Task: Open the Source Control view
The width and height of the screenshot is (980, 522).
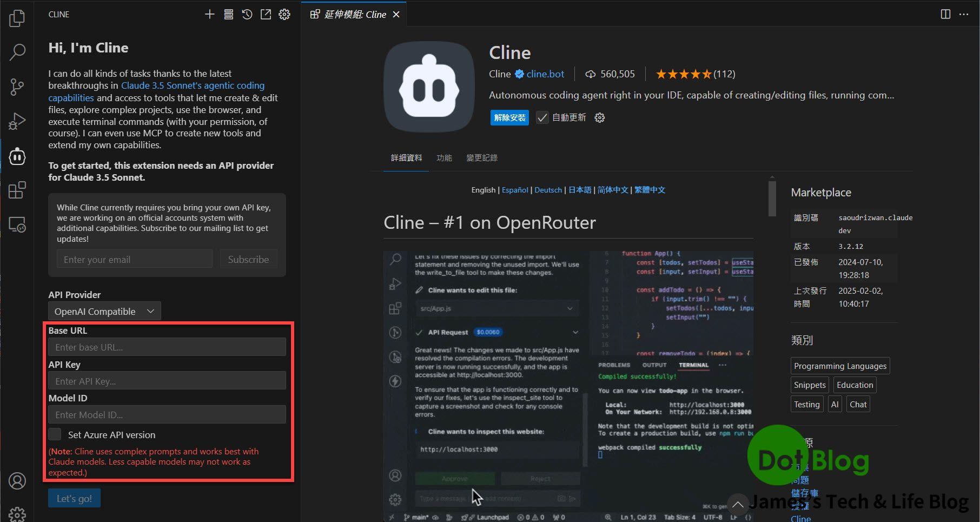Action: coord(17,87)
